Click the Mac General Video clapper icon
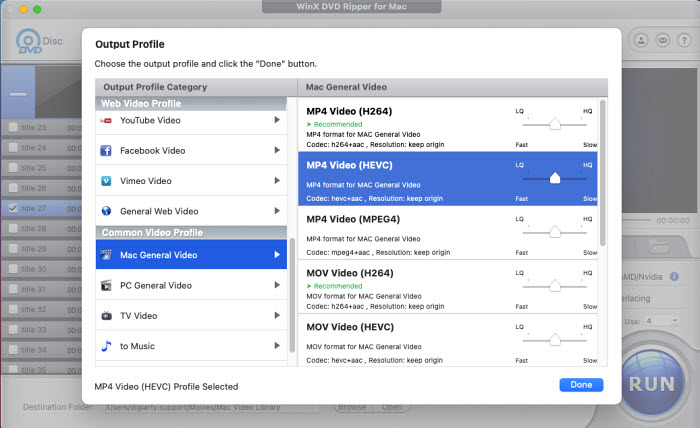700x428 pixels. [x=106, y=255]
